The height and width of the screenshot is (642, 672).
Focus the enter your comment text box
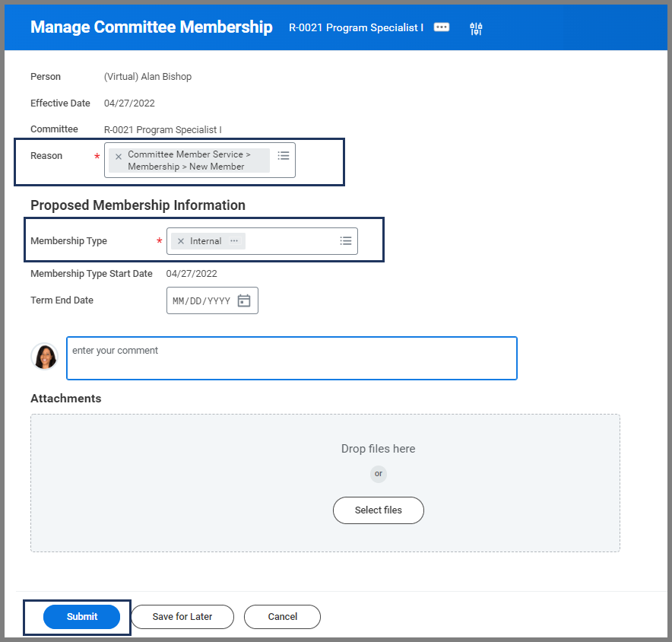[292, 358]
